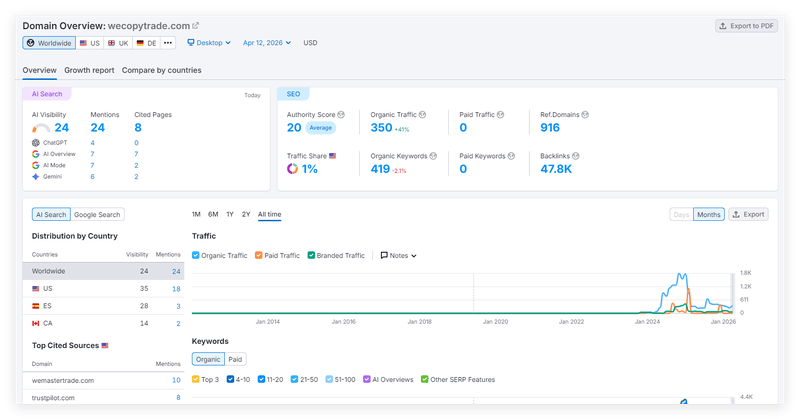Click the Gemini sparkle icon

[x=36, y=177]
